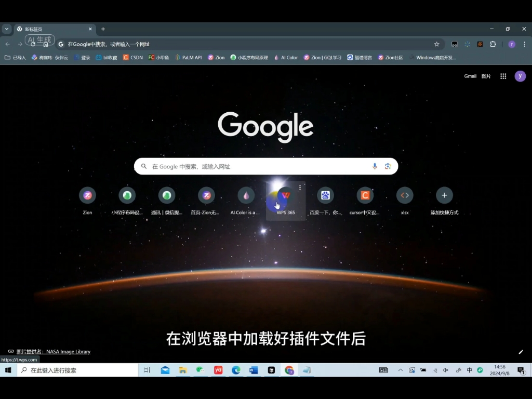Open Chrome's three-dot settings menu

click(x=525, y=45)
